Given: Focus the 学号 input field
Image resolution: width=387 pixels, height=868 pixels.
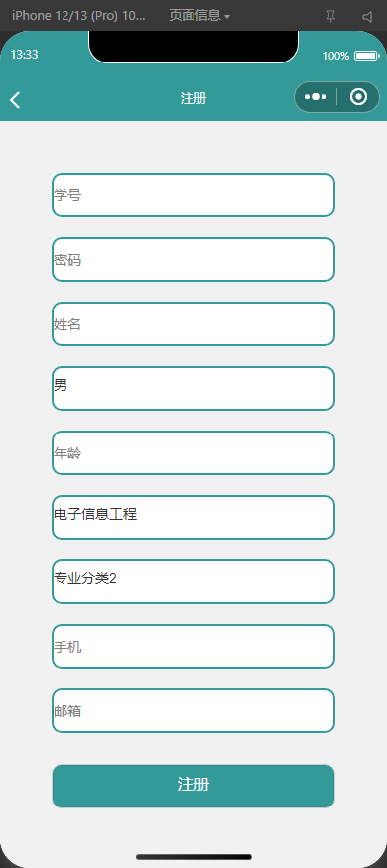Looking at the screenshot, I should [x=193, y=194].
